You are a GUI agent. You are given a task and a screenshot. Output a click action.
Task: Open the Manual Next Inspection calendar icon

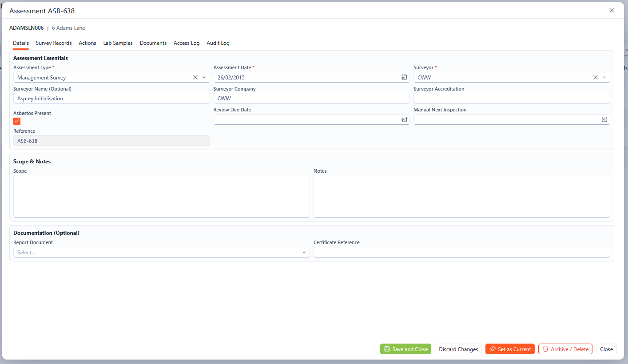pos(604,119)
